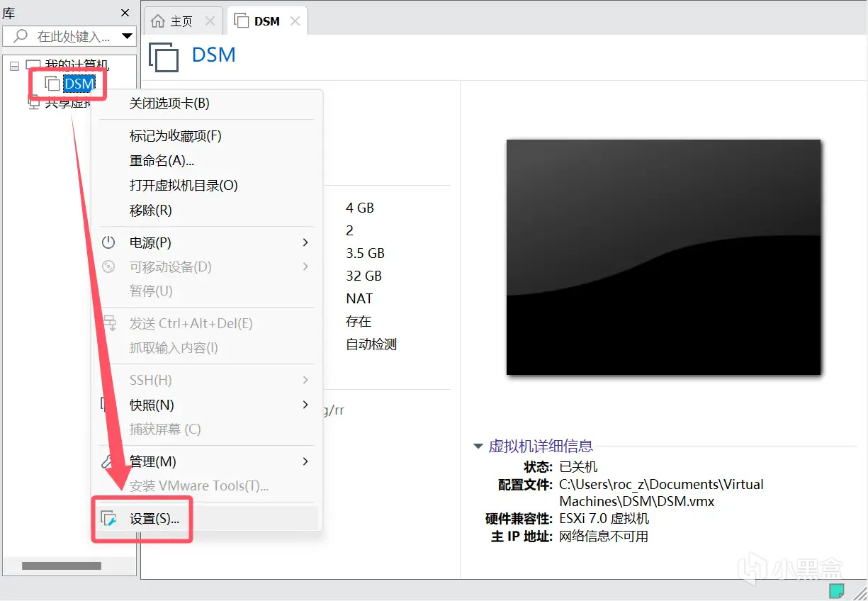Click the 暂停(U) menu entry
868x601 pixels.
click(x=207, y=291)
